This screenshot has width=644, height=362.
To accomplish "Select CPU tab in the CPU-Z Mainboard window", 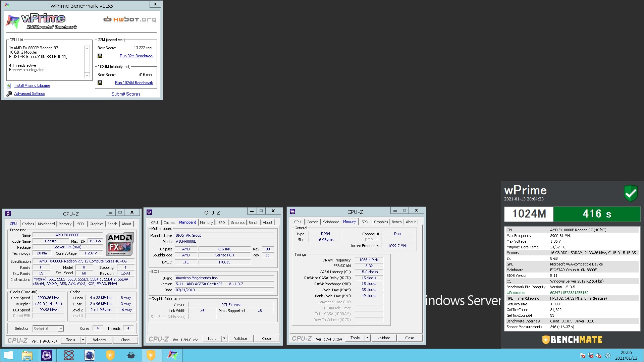I will tap(154, 223).
